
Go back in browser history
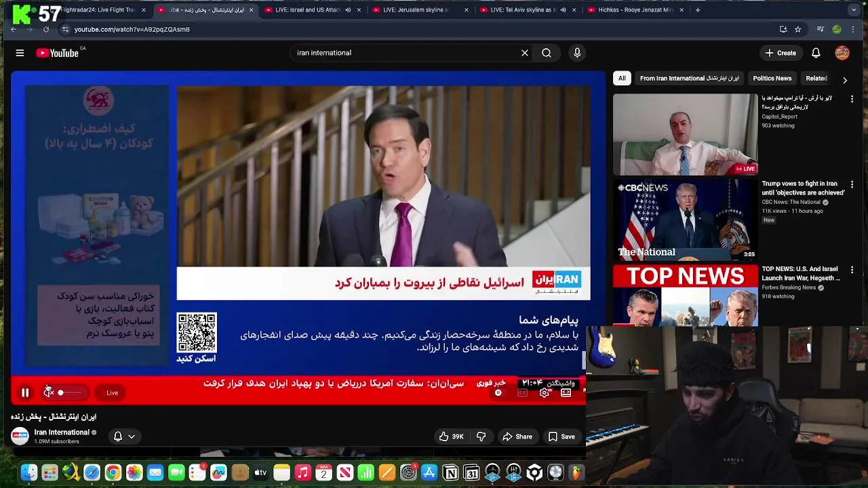(x=14, y=29)
